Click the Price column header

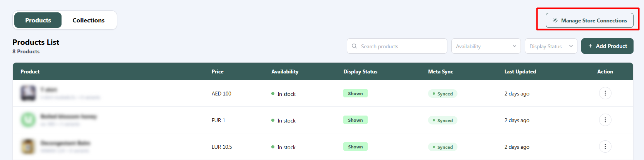click(218, 71)
